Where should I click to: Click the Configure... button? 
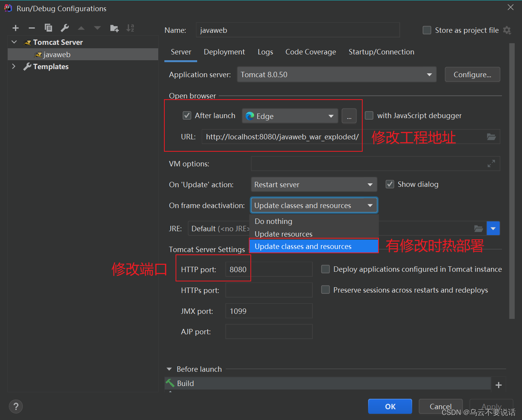472,75
